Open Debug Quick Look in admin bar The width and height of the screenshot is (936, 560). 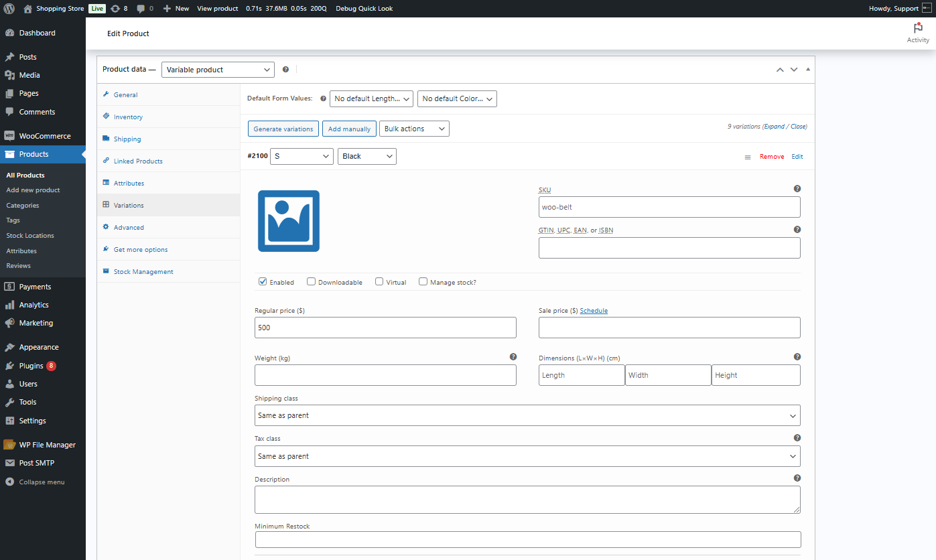coord(364,9)
